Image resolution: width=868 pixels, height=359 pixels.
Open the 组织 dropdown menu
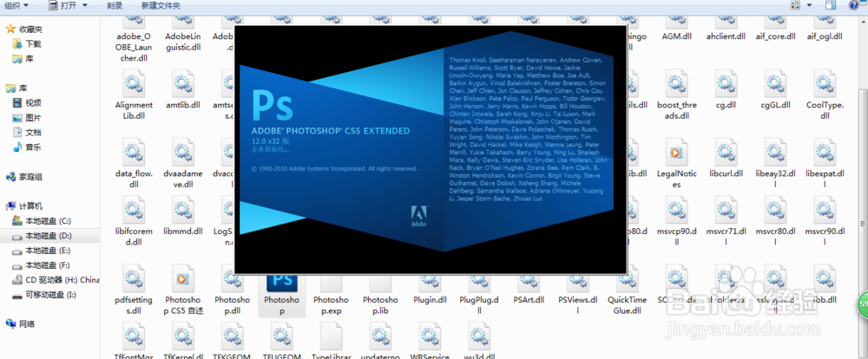[17, 5]
